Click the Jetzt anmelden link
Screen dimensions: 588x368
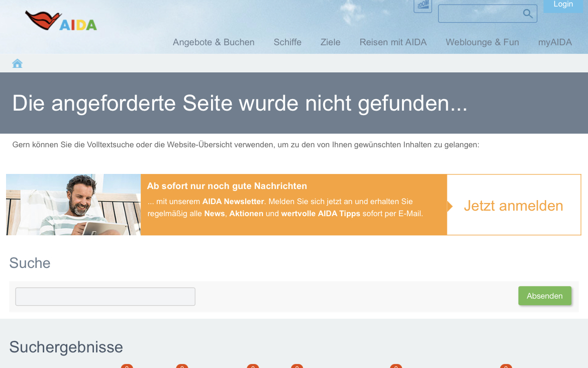[x=513, y=206]
